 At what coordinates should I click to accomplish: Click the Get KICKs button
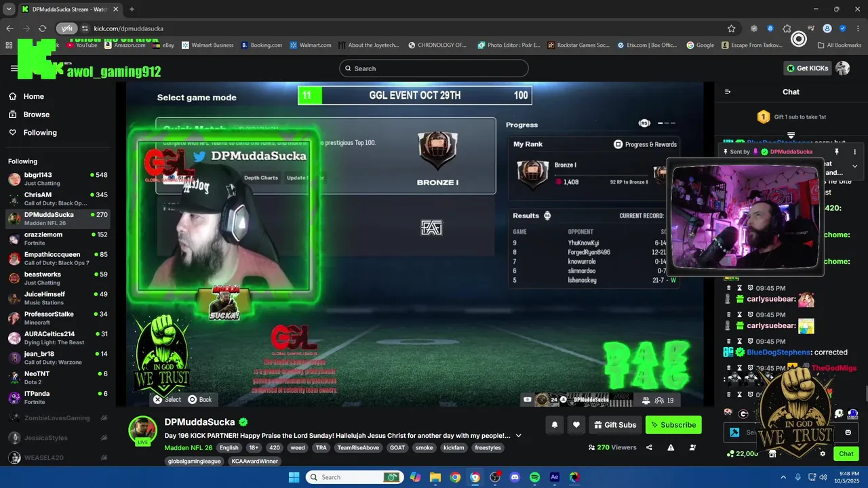pyautogui.click(x=808, y=68)
